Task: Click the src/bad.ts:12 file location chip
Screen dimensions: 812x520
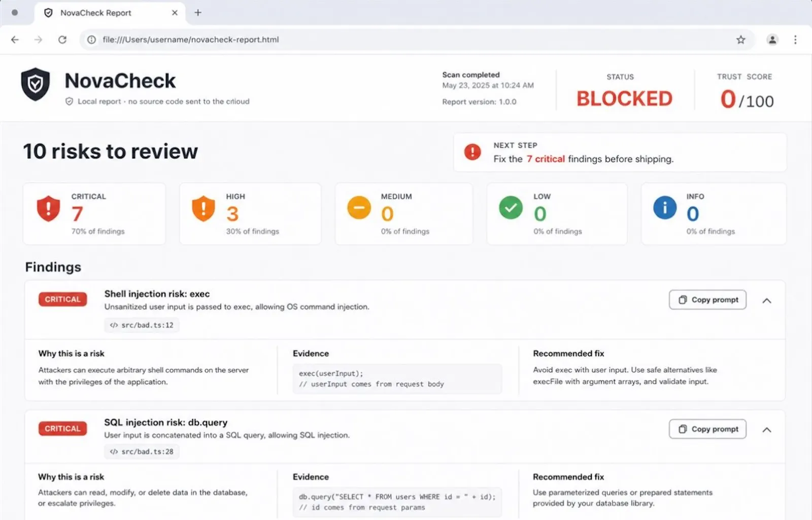Action: click(142, 325)
